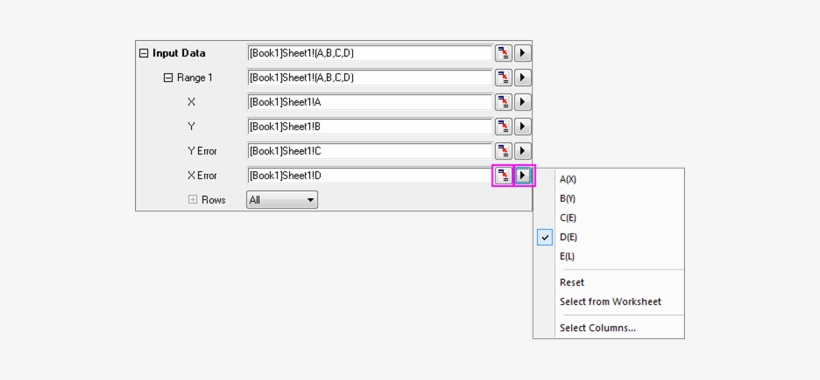The image size is (820, 380).
Task: Open the Rows 'All' dropdown
Action: 282,200
